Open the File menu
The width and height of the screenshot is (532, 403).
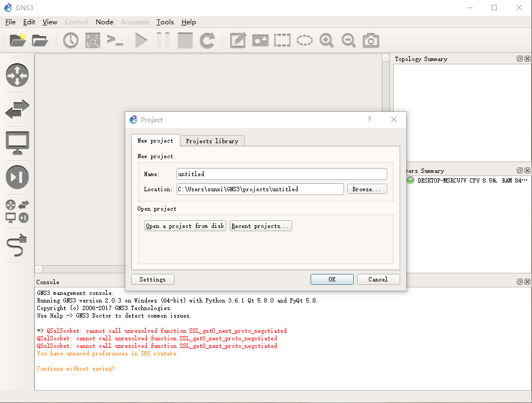10,22
